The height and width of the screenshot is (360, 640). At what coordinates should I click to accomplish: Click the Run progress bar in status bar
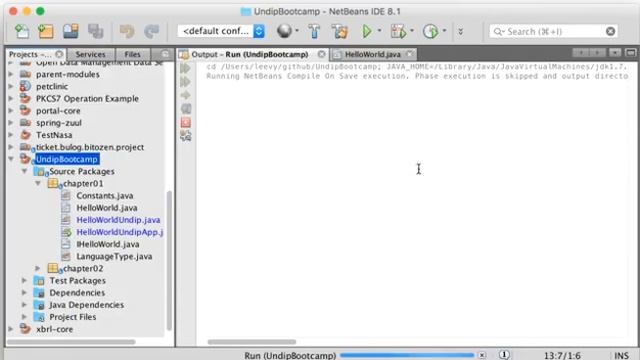click(x=407, y=355)
